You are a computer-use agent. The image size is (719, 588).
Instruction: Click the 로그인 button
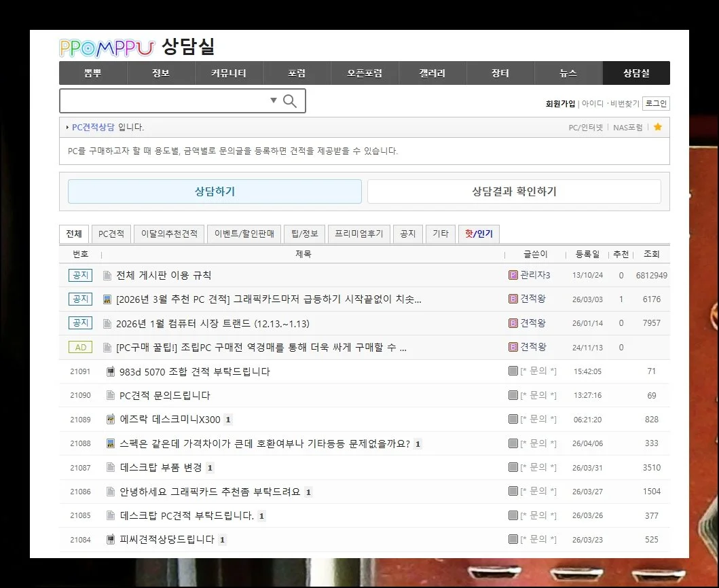click(x=657, y=103)
